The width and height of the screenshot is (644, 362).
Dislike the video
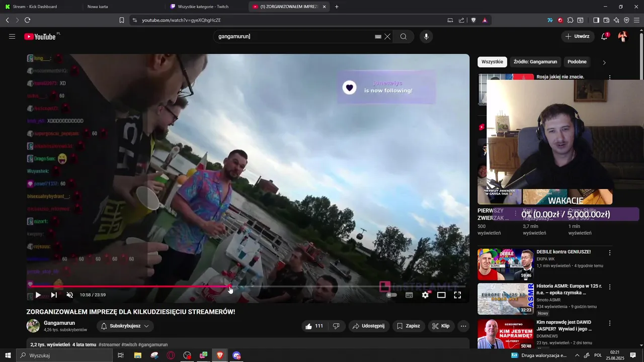pos(336,326)
